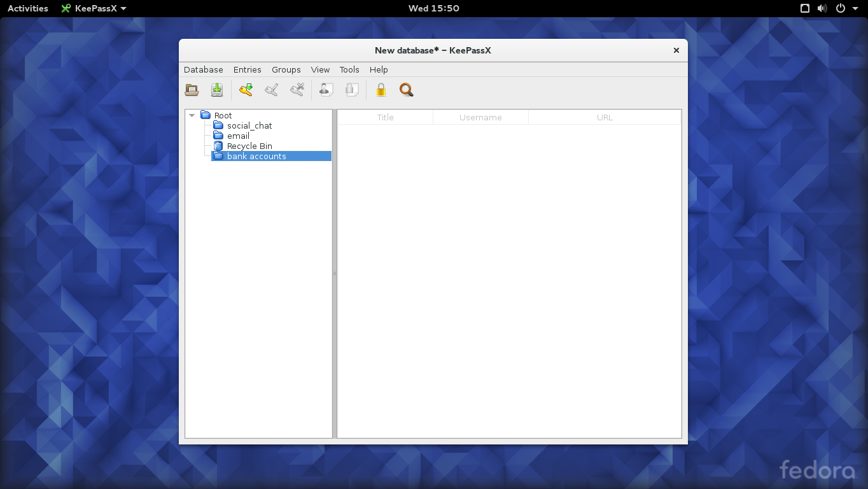The image size is (868, 489).
Task: Open the KeePassX app menu in top bar
Action: coord(94,8)
